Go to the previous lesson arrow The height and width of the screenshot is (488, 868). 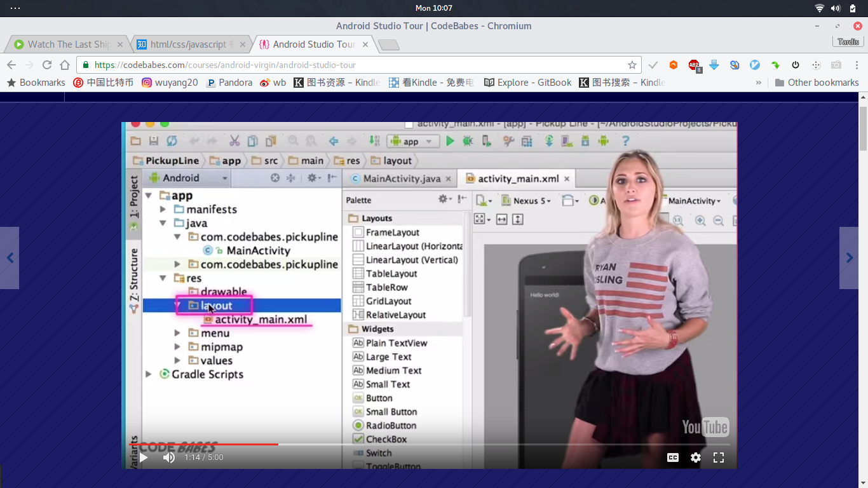(x=10, y=258)
